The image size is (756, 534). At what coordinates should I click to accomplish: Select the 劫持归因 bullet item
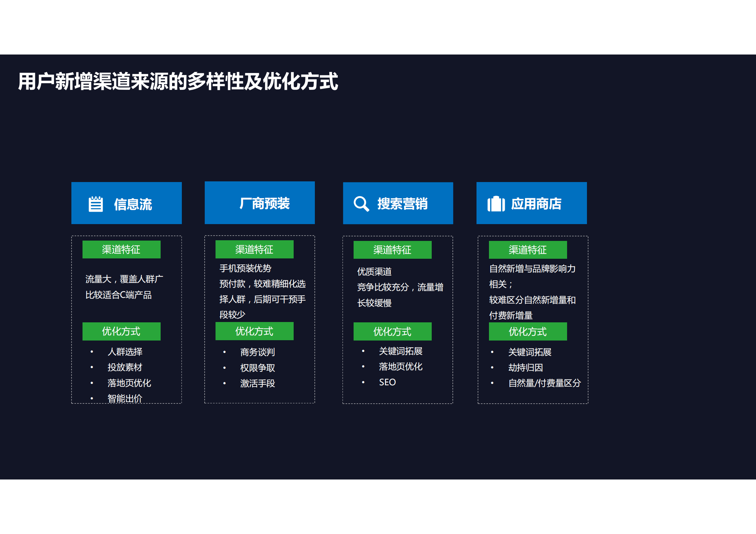click(526, 367)
